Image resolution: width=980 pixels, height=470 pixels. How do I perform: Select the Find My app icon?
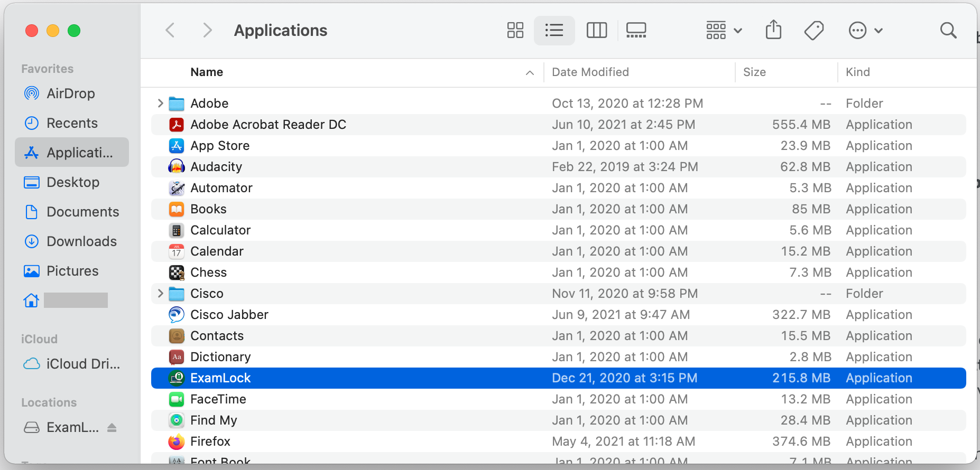(x=177, y=420)
